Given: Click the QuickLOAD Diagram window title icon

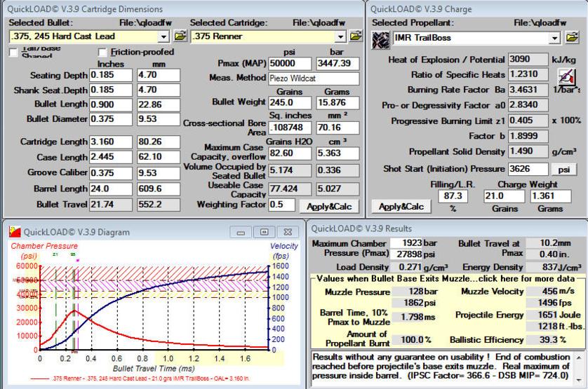Looking at the screenshot, I should pos(13,231).
